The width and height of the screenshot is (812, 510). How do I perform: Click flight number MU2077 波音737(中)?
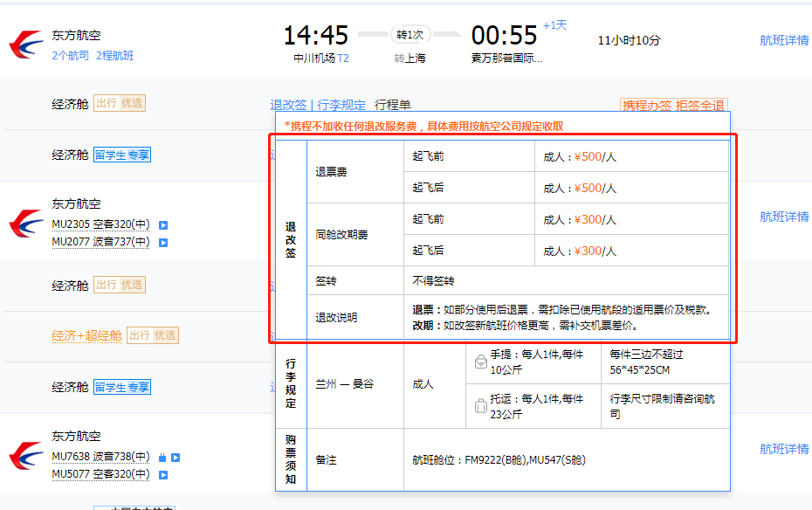pos(100,242)
